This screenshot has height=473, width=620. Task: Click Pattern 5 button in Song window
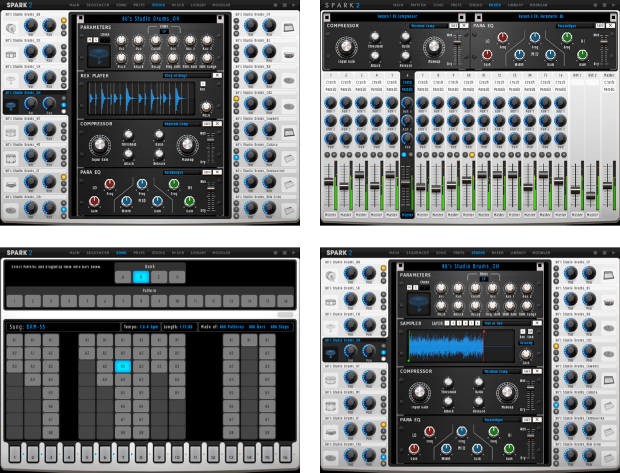[87, 301]
